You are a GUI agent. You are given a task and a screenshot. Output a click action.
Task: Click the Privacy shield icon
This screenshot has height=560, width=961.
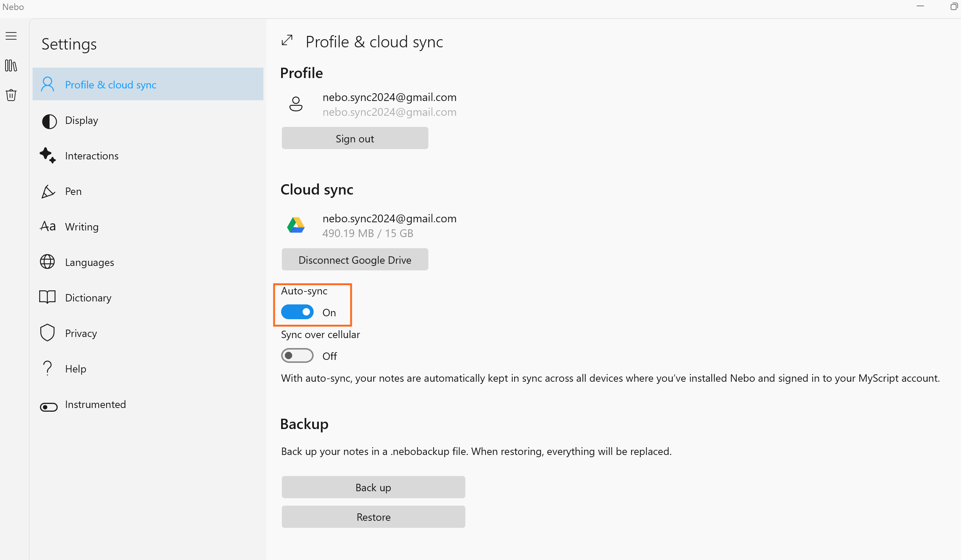47,333
